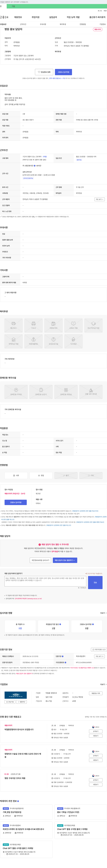Expand 채용 담당자 정보 열람하기
The width and height of the screenshot is (107, 868).
[65, 560]
